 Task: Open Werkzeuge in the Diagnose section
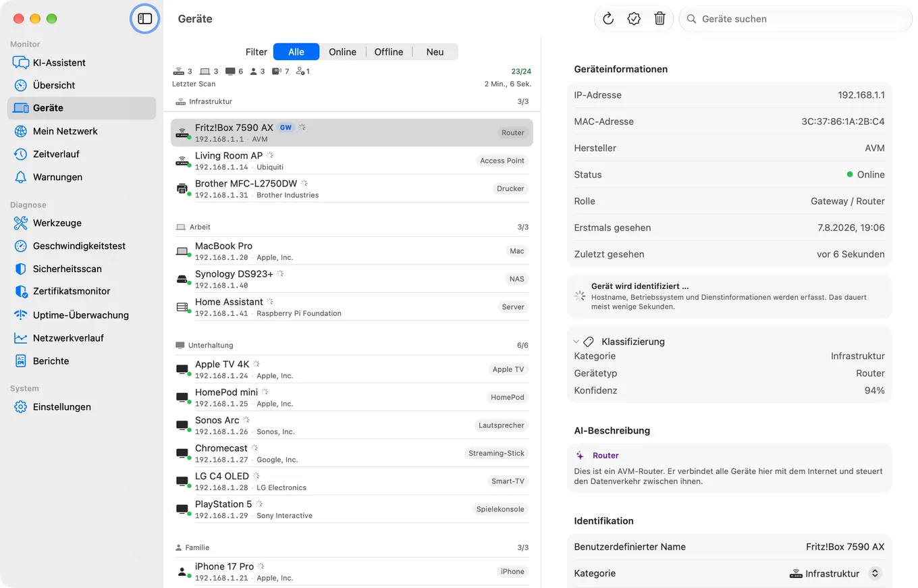point(82,223)
